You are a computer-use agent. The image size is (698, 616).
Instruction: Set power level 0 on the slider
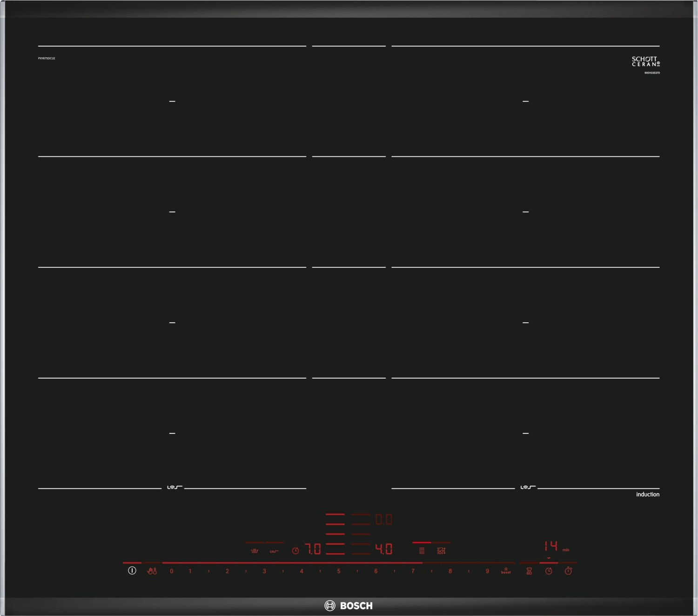[171, 571]
